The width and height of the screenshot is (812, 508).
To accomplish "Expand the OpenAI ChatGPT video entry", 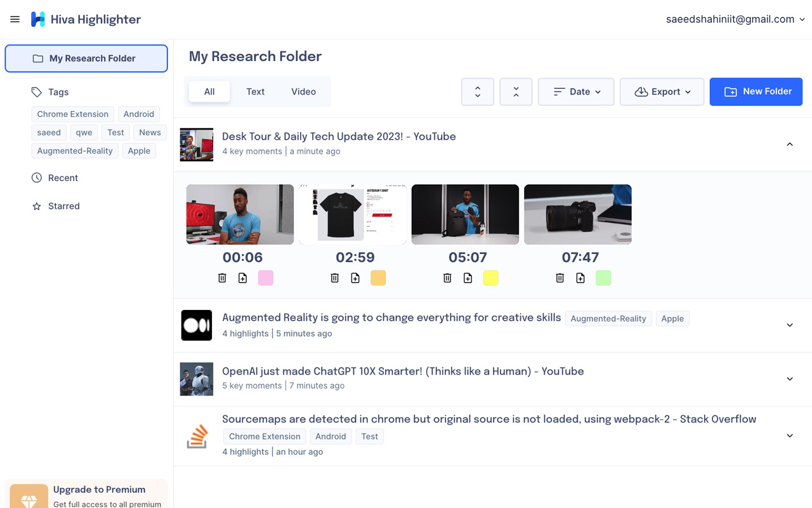I will (790, 379).
